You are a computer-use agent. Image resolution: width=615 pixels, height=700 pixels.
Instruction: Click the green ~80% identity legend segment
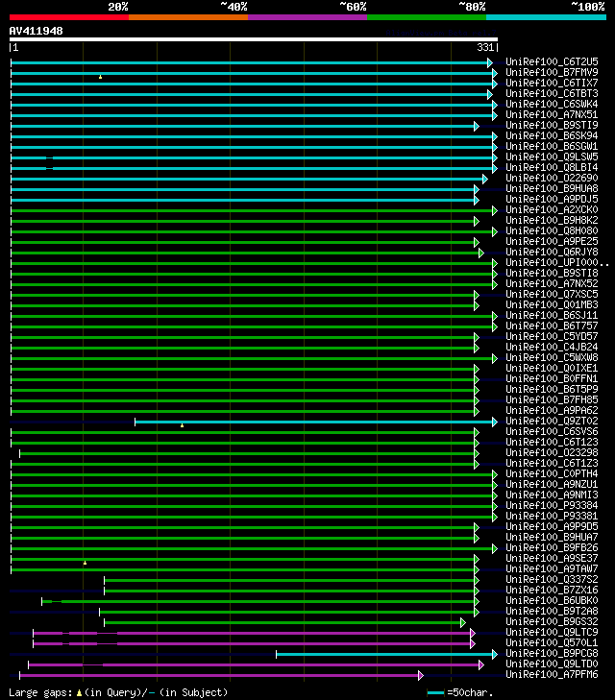click(x=427, y=17)
